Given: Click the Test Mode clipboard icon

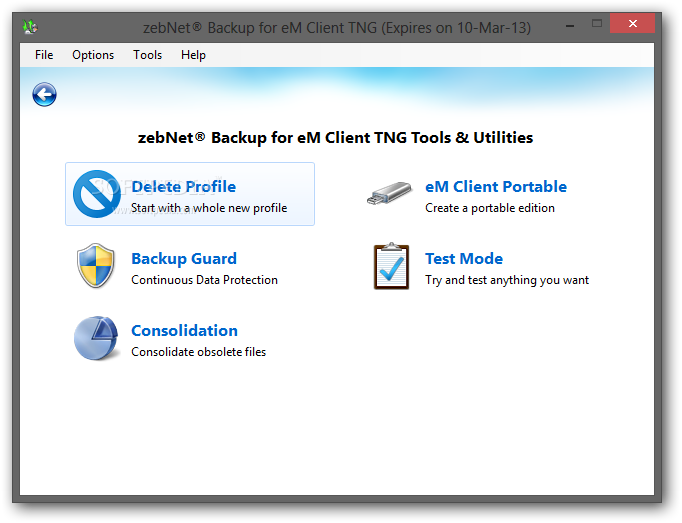Looking at the screenshot, I should coord(391,266).
